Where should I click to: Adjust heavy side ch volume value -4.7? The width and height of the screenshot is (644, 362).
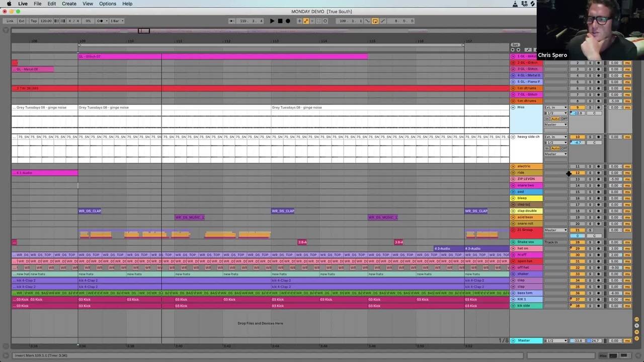578,143
